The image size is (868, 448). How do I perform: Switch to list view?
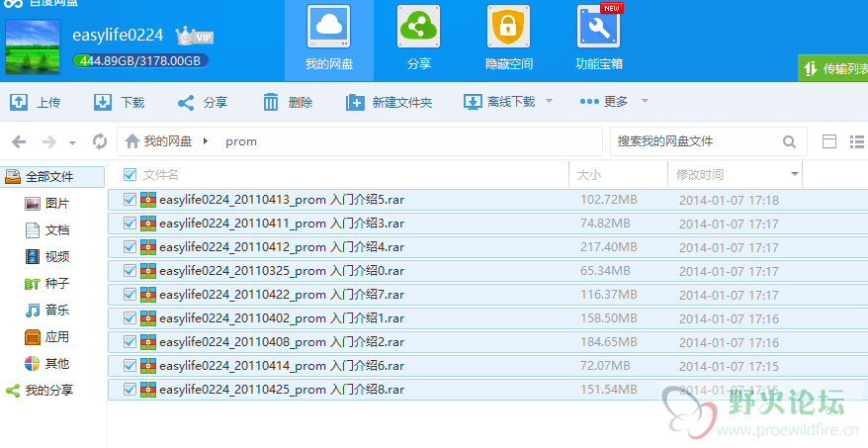(857, 141)
